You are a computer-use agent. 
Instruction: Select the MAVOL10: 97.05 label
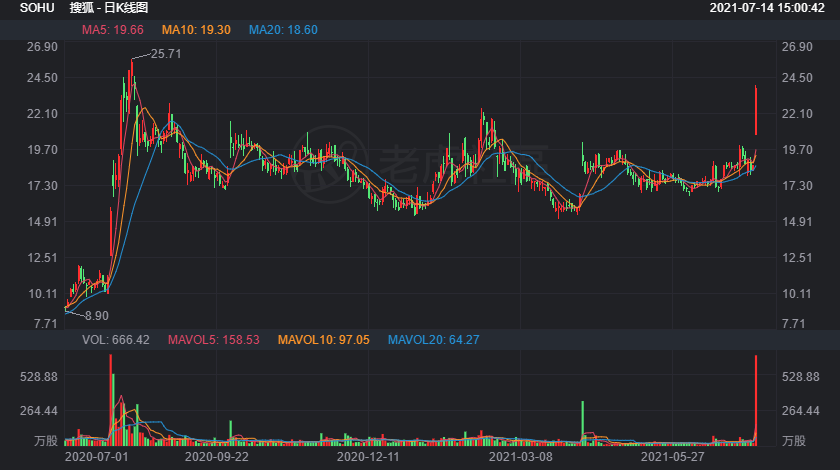pyautogui.click(x=324, y=340)
